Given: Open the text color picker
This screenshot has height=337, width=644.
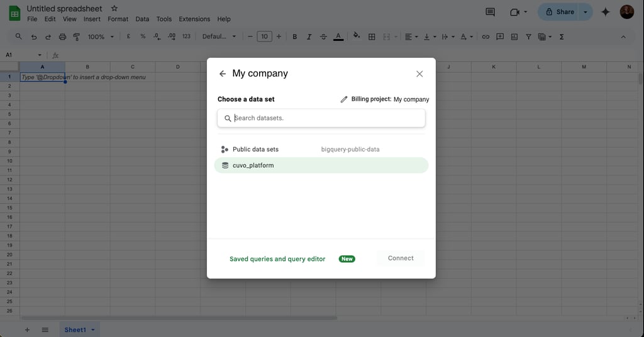Looking at the screenshot, I should 338,37.
